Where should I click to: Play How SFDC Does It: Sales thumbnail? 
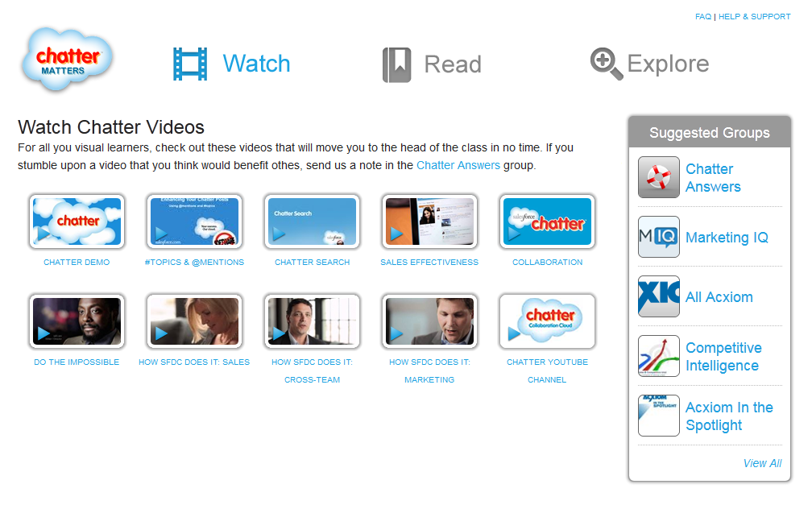click(x=194, y=321)
